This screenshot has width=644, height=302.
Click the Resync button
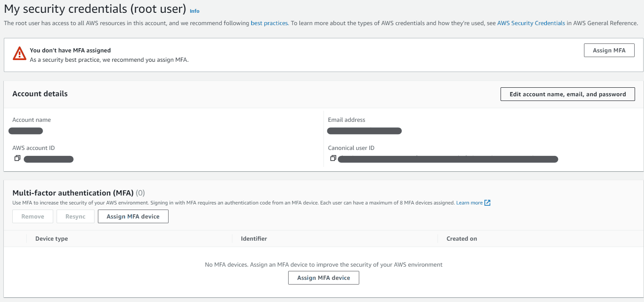point(75,216)
